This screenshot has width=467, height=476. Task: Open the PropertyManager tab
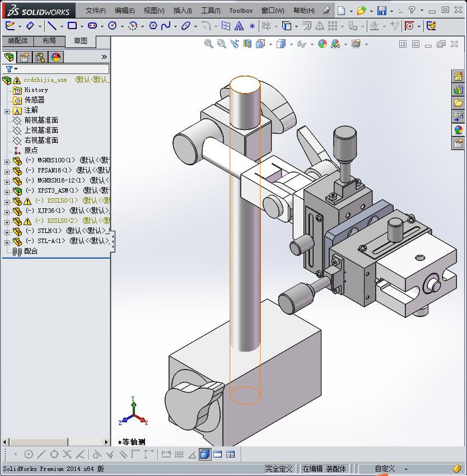[25, 57]
